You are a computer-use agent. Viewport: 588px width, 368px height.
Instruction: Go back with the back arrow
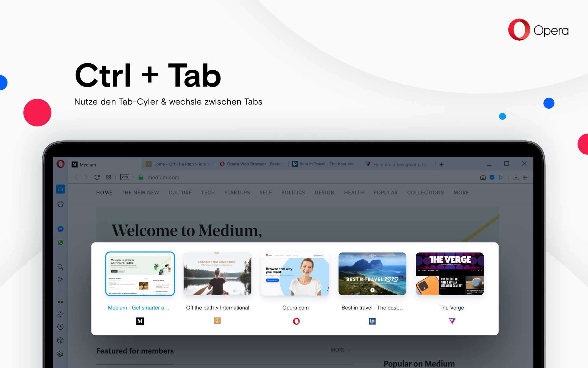click(x=76, y=177)
